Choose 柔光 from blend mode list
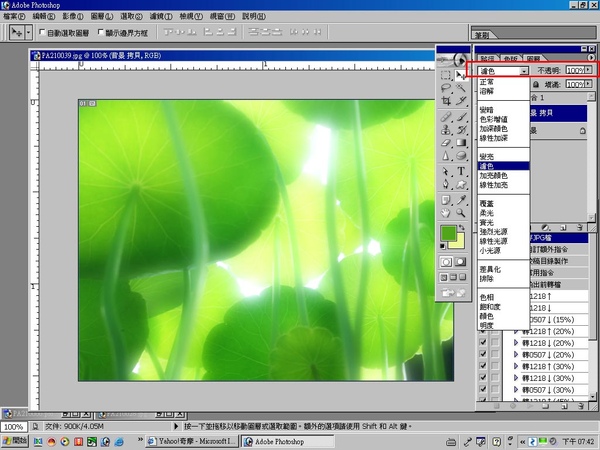 [503, 213]
